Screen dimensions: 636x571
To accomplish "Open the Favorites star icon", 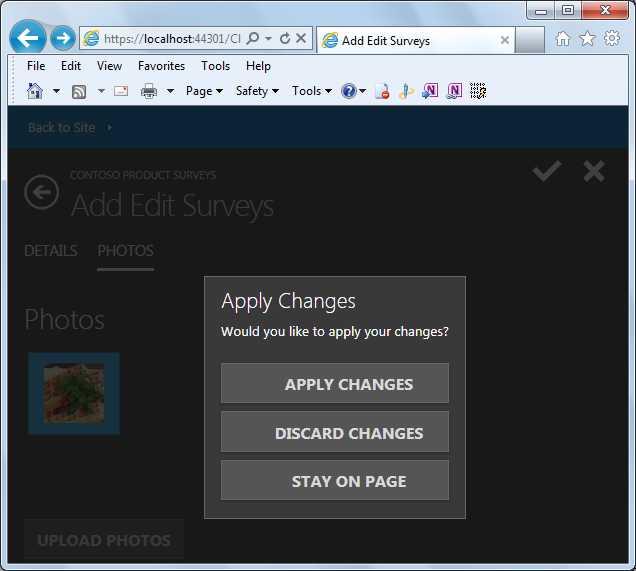I will coord(587,39).
